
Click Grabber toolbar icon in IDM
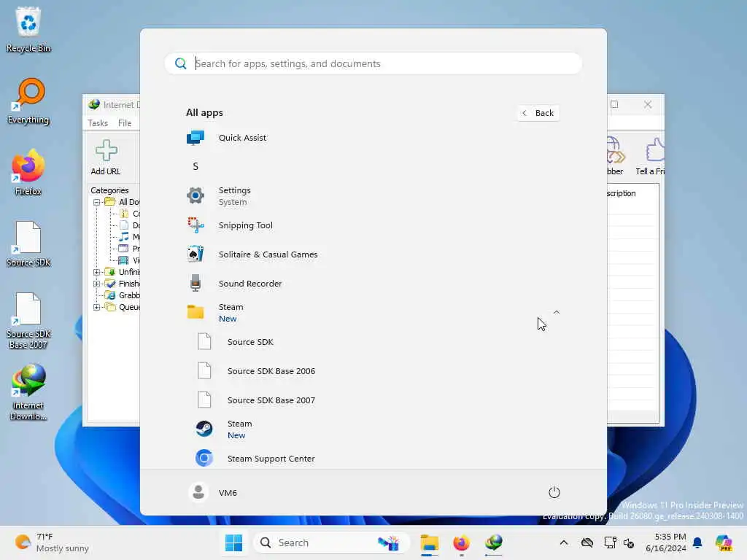[x=615, y=157]
